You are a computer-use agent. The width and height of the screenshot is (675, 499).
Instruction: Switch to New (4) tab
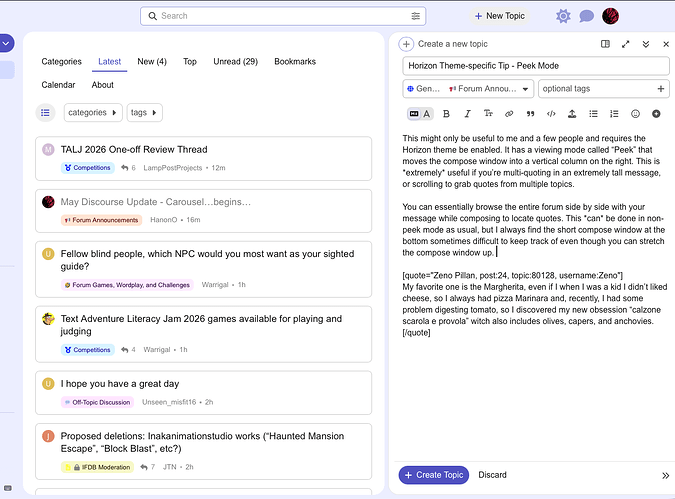(x=152, y=62)
